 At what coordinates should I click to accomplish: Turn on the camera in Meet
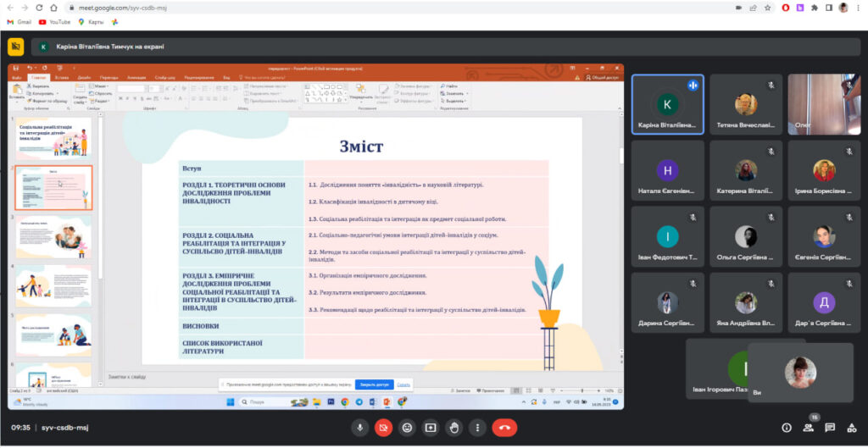click(x=384, y=428)
